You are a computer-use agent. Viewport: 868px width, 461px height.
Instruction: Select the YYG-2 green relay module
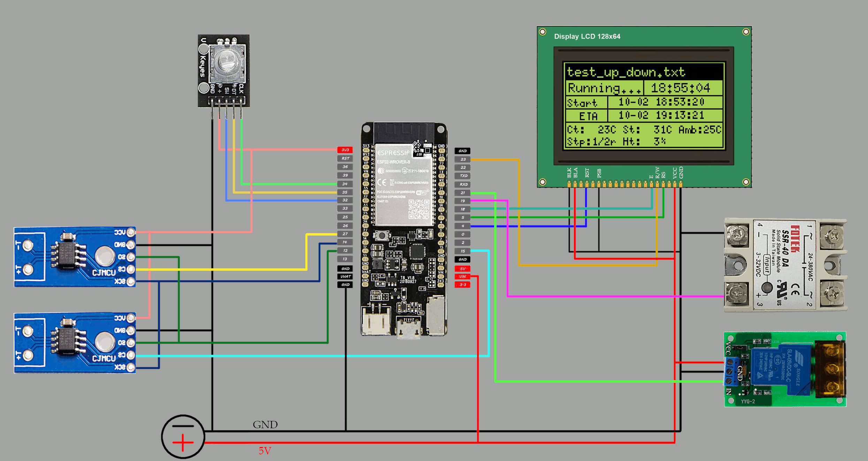(x=785, y=369)
